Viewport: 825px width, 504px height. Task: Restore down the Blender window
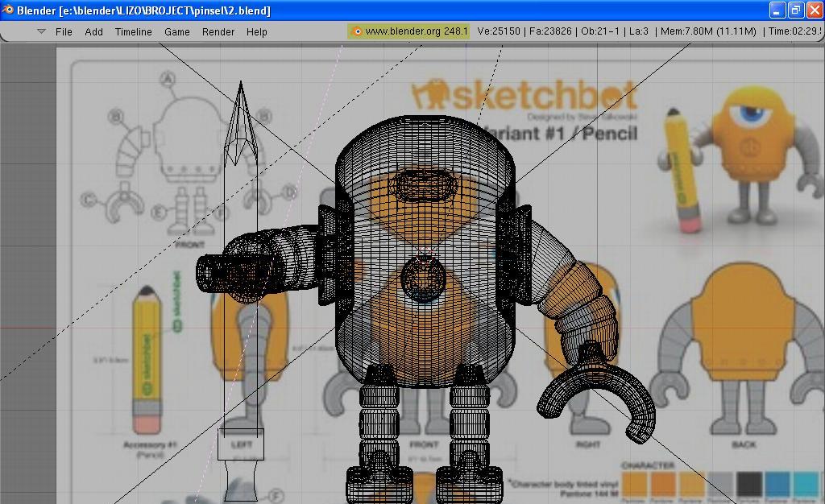[795, 10]
